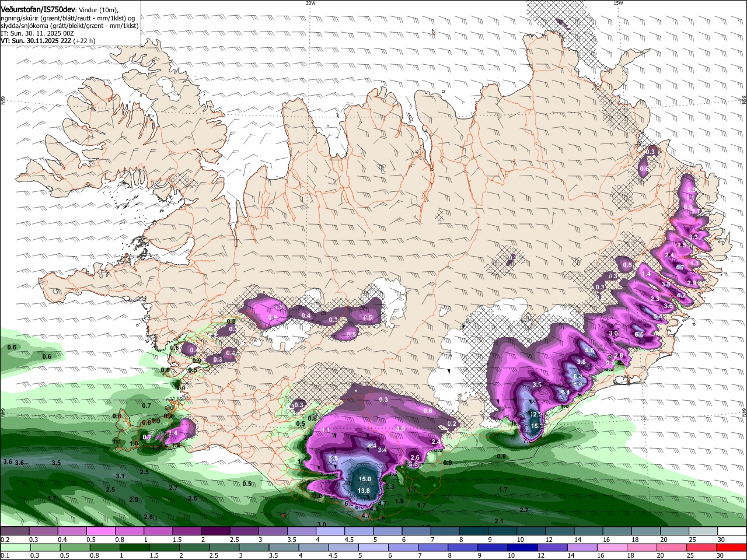The height and width of the screenshot is (560, 747).
Task: Click the bright pink 0.5 swatch, upper legend
Action: 100,531
